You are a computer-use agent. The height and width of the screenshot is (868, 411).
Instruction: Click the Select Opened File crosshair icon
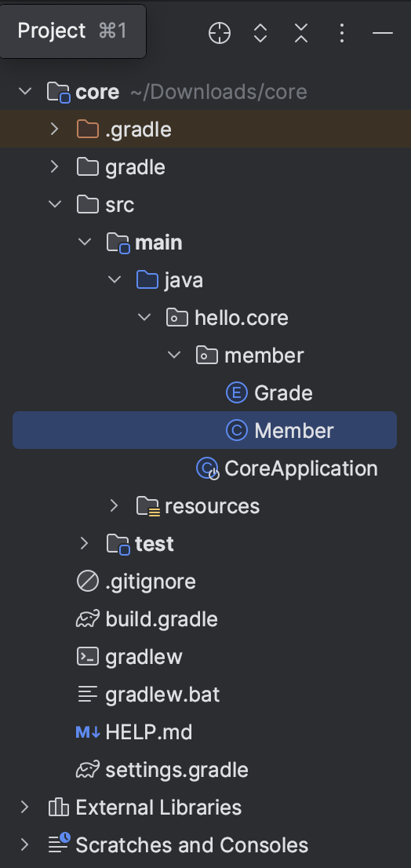pyautogui.click(x=220, y=33)
